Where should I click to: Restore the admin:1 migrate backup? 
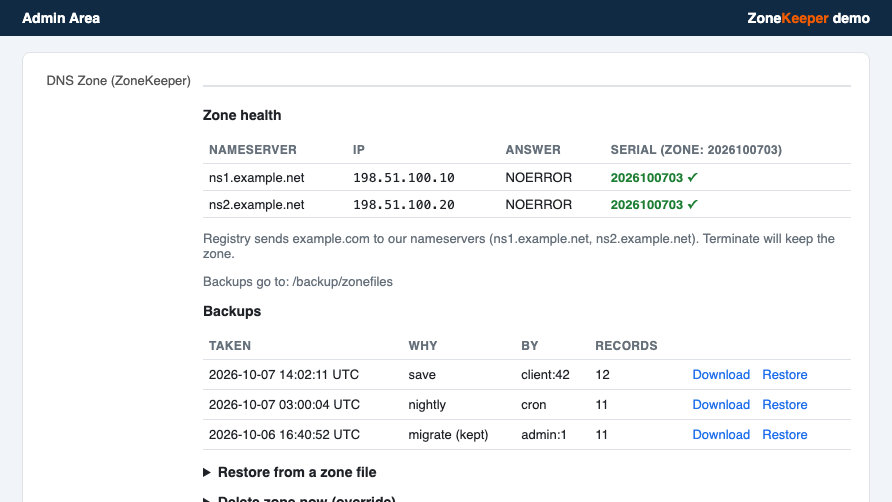coord(784,435)
